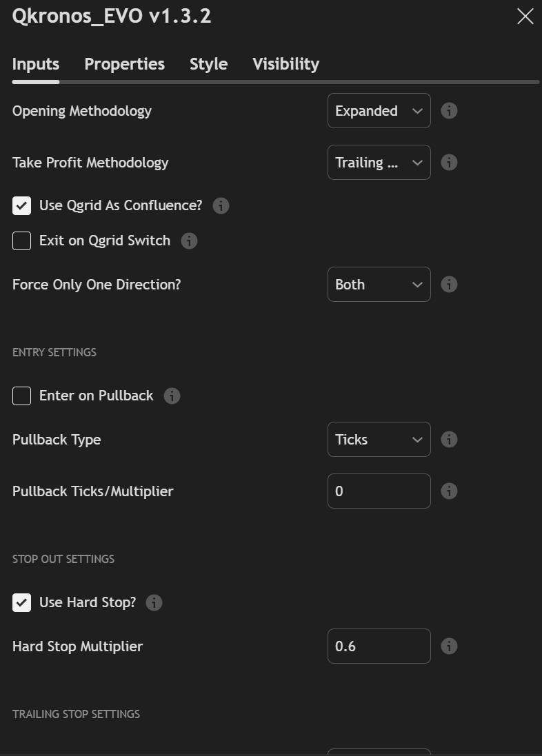Click info icon beside Pullback Type

[x=449, y=440]
